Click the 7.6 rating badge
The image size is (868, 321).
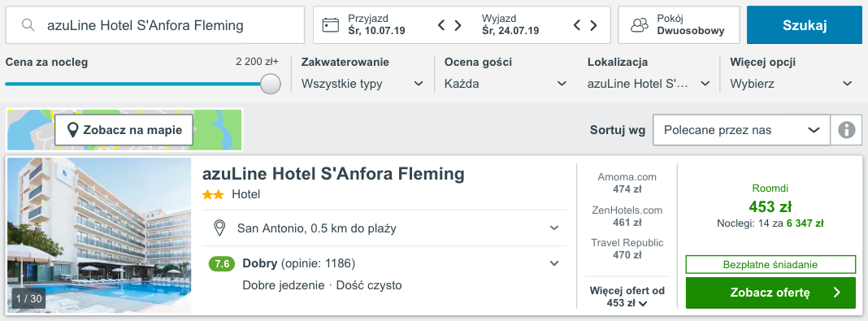coord(221,264)
